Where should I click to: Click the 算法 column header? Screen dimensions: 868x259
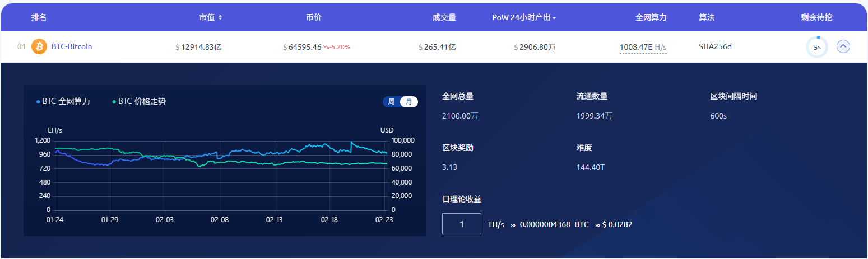(707, 17)
